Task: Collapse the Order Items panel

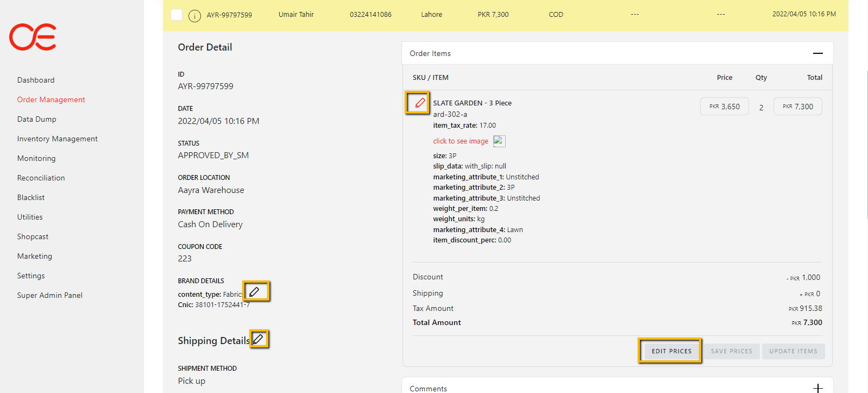Action: (817, 53)
